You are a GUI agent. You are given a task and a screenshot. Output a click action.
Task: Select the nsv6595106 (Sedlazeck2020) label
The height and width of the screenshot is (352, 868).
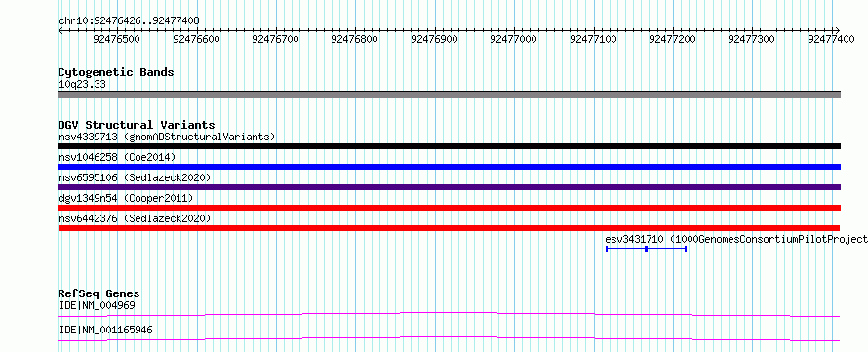[135, 177]
